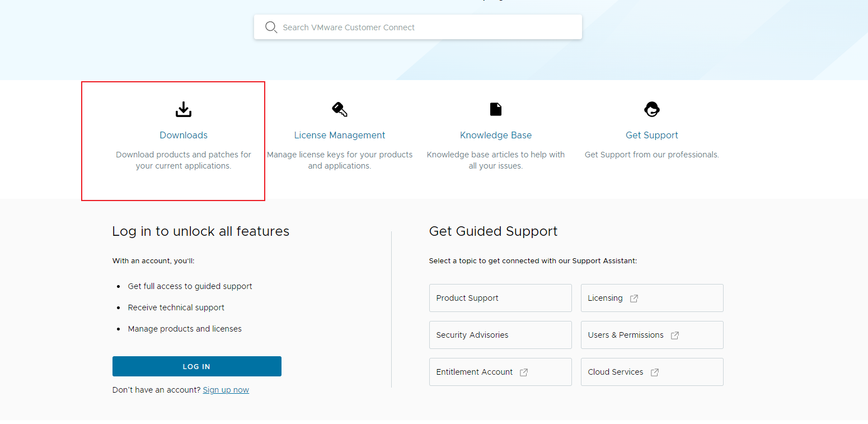Focus the Search VMware Customer Connect field
Screen dimensions: 868x424
click(418, 27)
